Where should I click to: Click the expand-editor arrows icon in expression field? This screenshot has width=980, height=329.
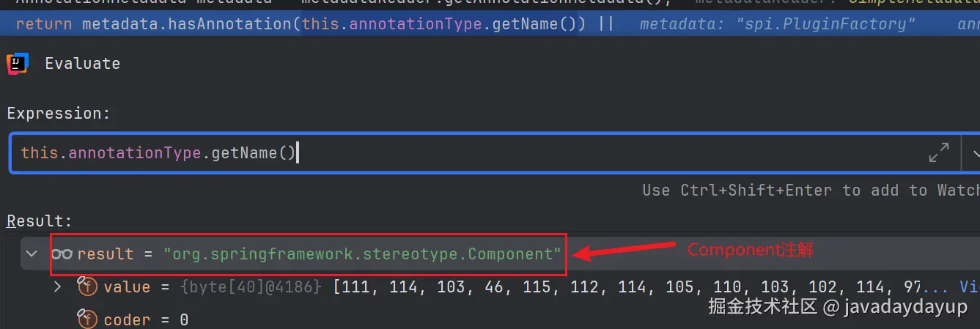click(939, 153)
